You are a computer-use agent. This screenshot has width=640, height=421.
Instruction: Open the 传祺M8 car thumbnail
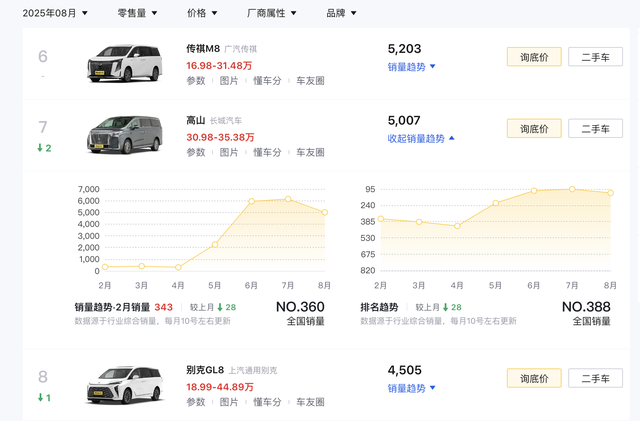124,63
